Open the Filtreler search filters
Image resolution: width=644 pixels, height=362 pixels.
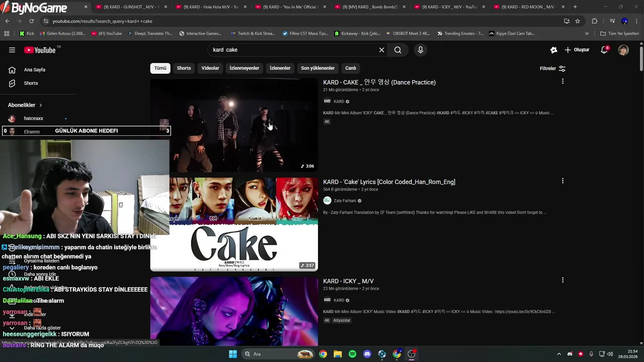[x=552, y=68]
